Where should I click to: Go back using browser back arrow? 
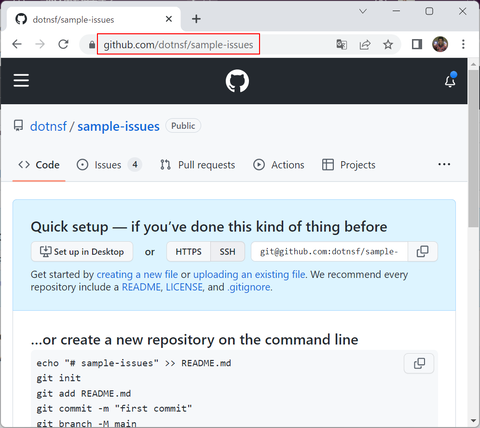(x=17, y=44)
